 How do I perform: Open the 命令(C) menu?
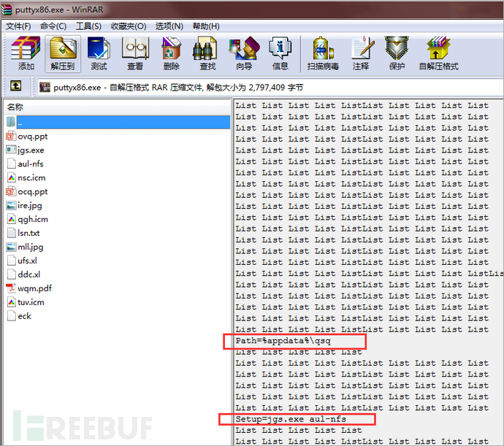coord(53,26)
